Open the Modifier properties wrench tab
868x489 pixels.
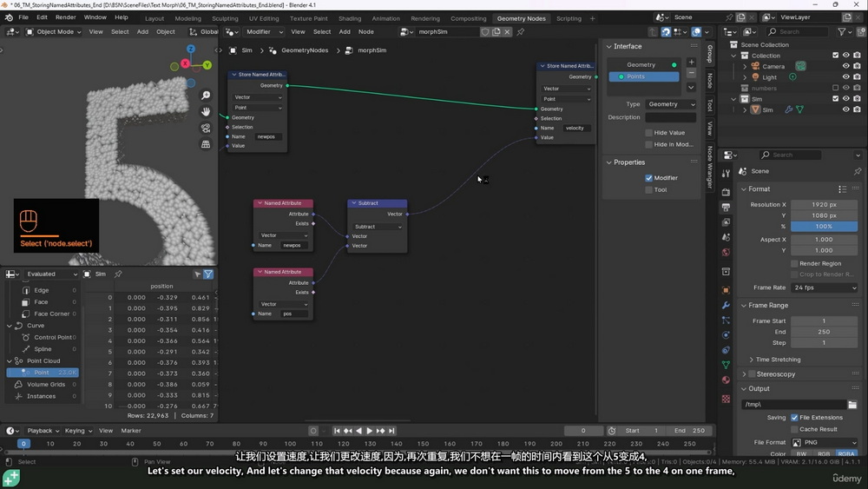[726, 305]
